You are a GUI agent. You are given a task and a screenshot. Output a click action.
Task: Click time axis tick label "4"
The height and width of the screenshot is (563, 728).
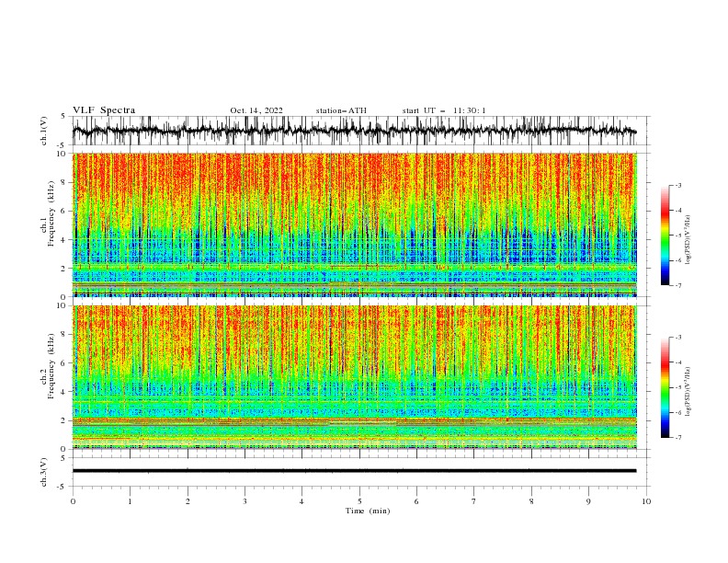pos(302,501)
